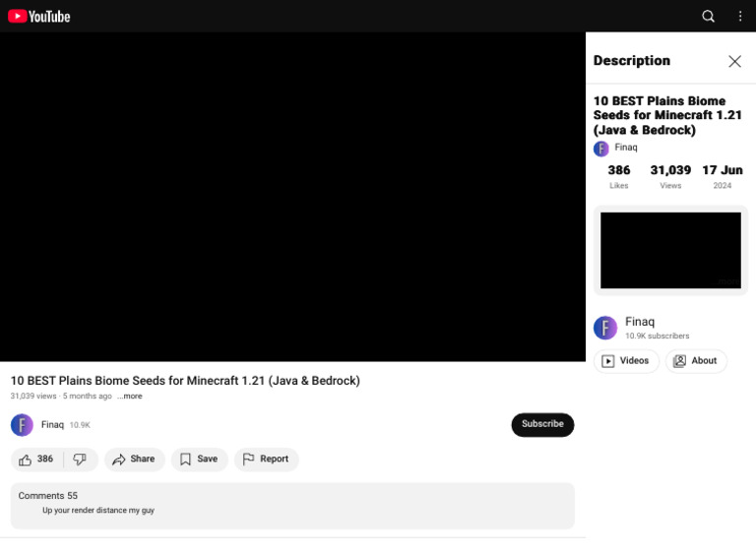Click the black description preview thumbnail
Image resolution: width=756 pixels, height=554 pixels.
pos(670,250)
